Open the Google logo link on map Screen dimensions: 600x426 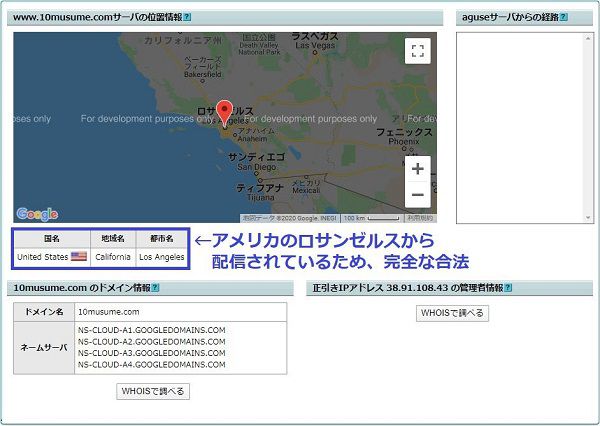37,214
